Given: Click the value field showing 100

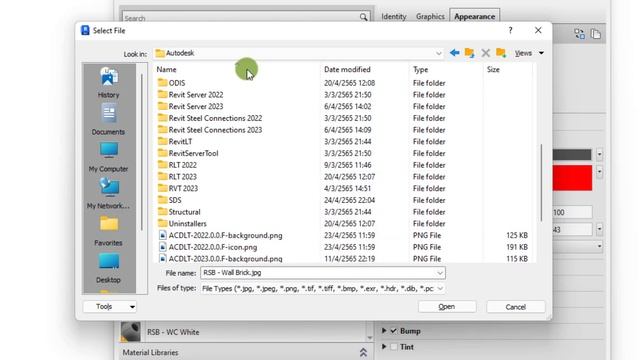Looking at the screenshot, I should point(572,212).
